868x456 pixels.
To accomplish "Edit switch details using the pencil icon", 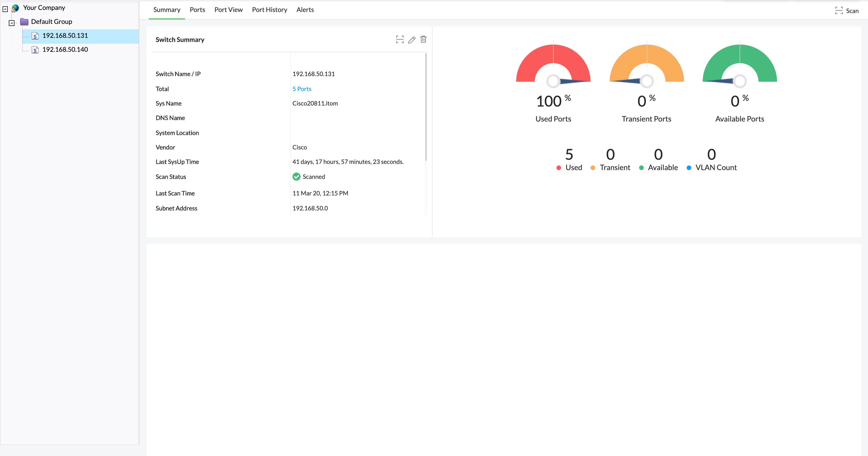I will point(412,40).
